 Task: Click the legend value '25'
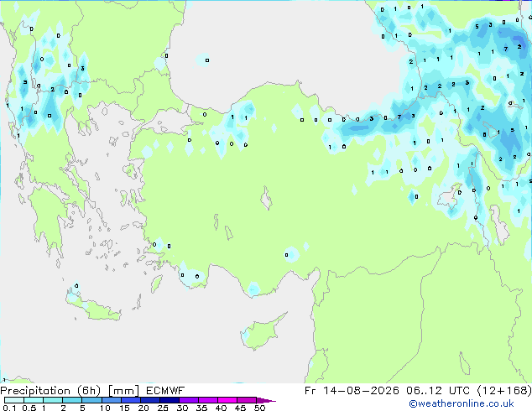(163, 408)
